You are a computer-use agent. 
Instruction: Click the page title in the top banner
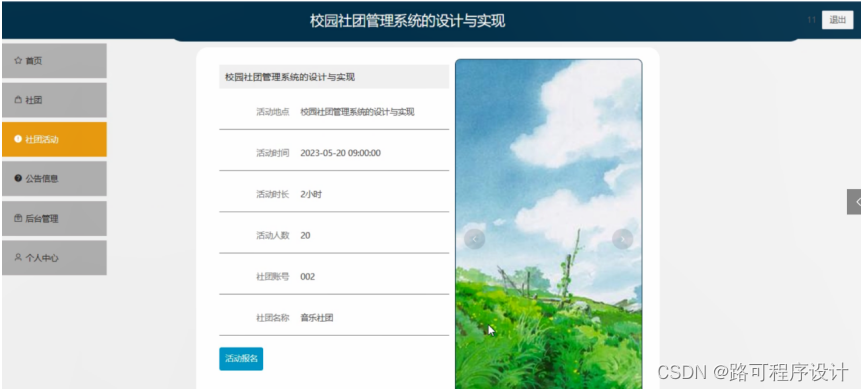click(x=408, y=21)
